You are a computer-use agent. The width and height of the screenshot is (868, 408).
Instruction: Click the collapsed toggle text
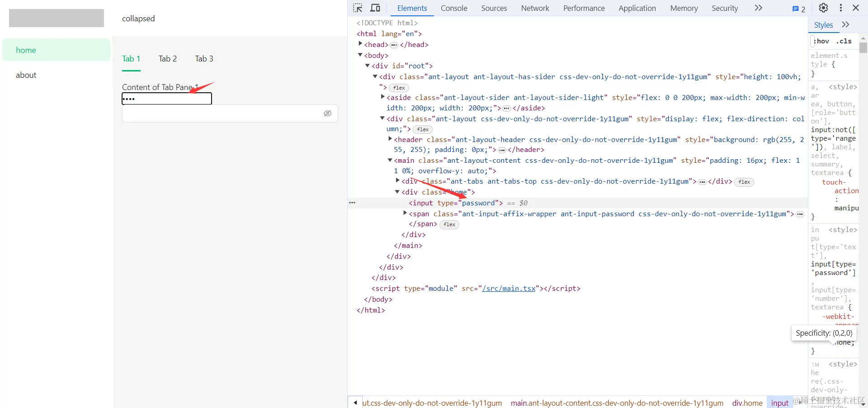tap(138, 19)
